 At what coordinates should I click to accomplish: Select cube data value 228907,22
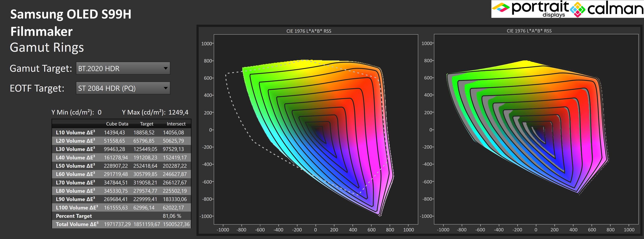(x=116, y=166)
